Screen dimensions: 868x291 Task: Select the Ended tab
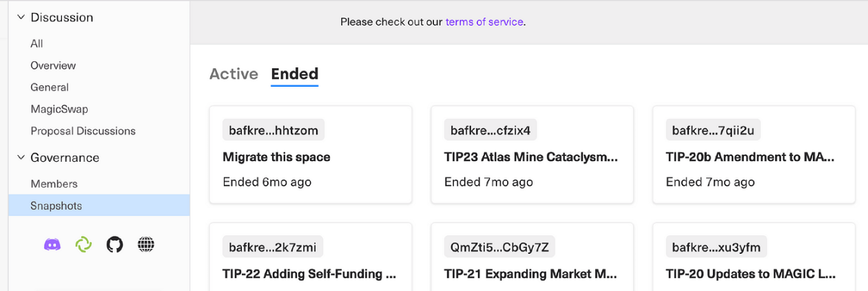(295, 74)
